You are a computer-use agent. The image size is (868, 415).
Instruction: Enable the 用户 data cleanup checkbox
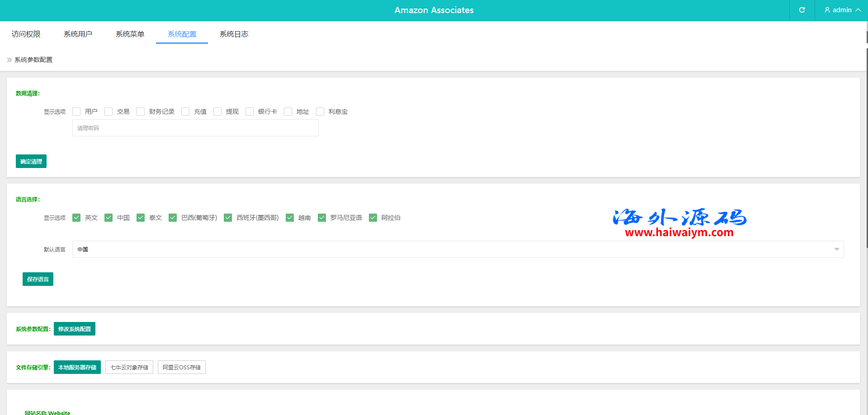[76, 112]
